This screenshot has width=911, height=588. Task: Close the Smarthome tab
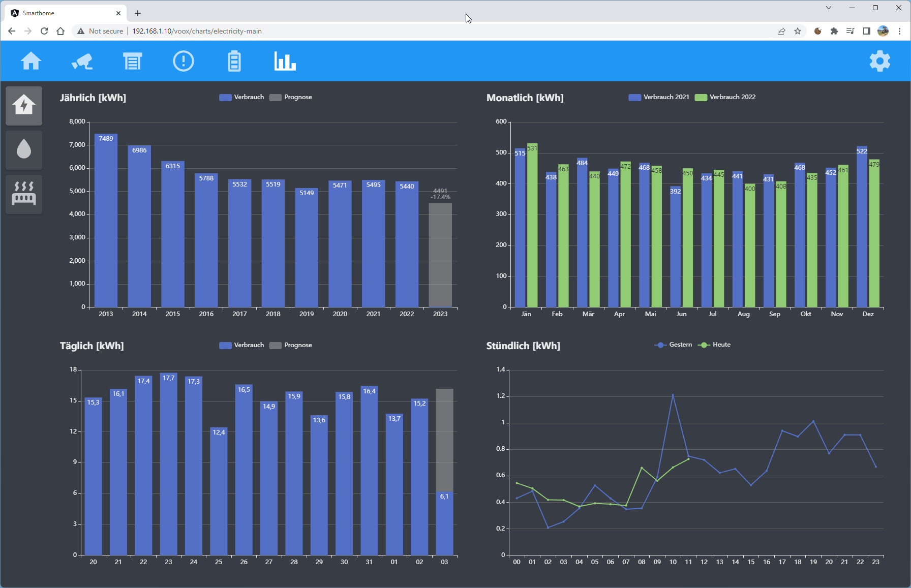[118, 13]
